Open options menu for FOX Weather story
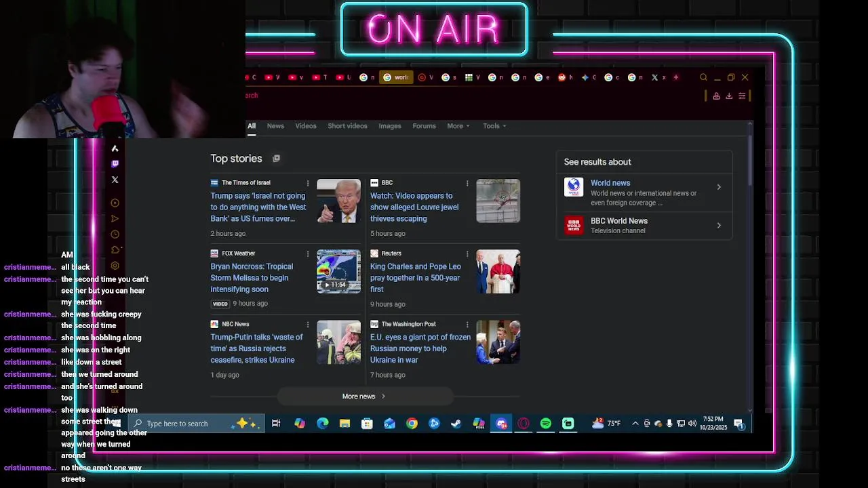Viewport: 868px width, 488px height. [x=308, y=253]
